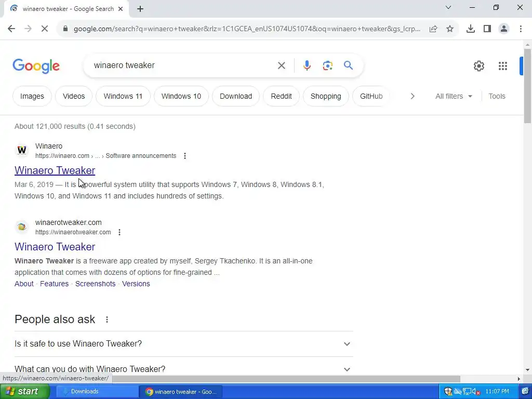
Task: Search by voice microphone icon
Action: [307, 65]
